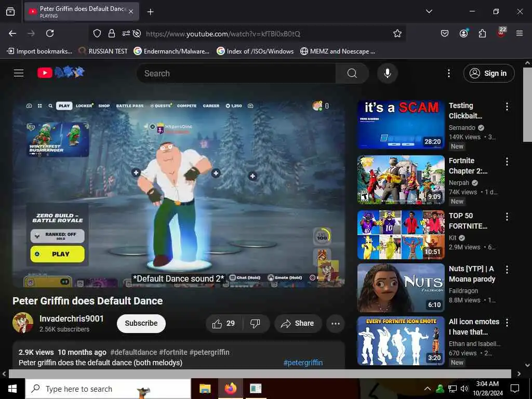Open the volume speaker tray icon

click(464, 389)
